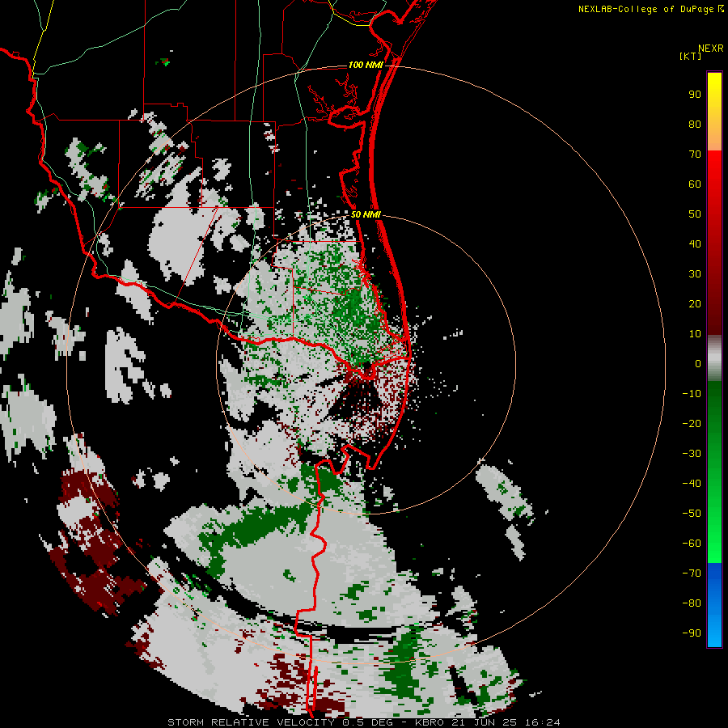Click the -80 value on the velocity scale

tap(692, 603)
